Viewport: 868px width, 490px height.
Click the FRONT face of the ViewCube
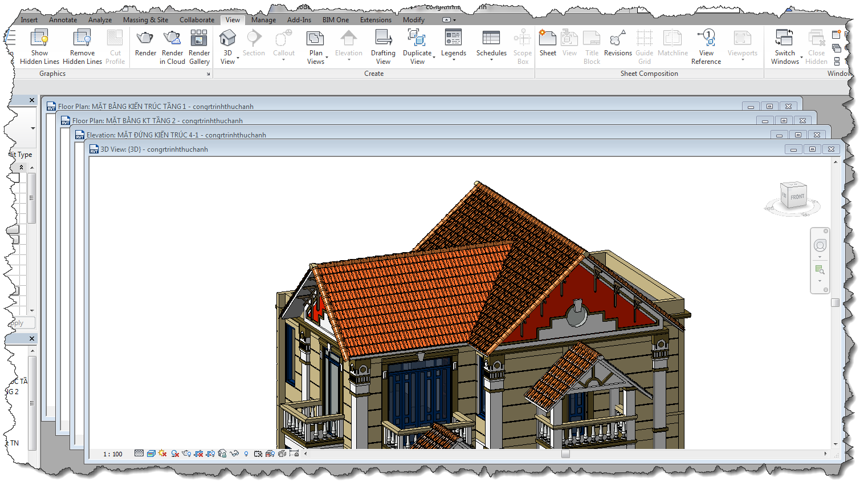(797, 197)
